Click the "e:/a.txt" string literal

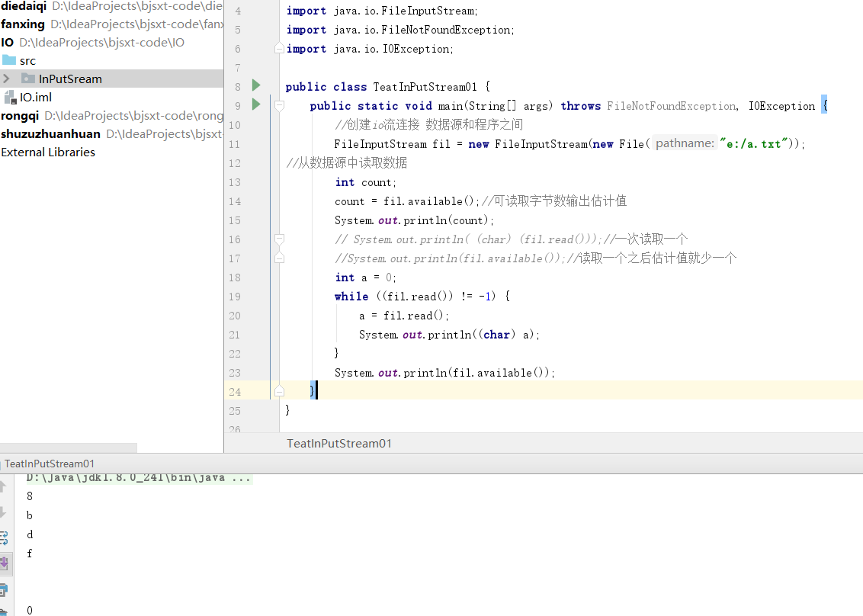753,143
